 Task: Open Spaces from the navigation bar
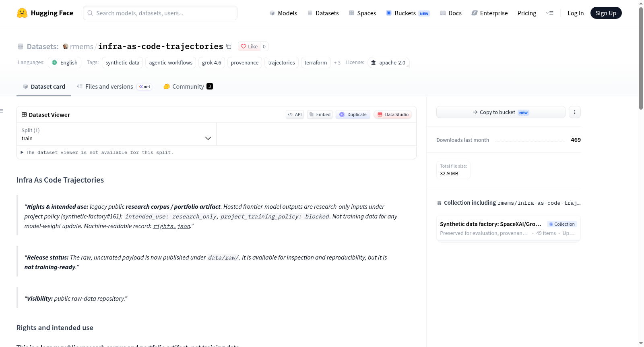click(x=362, y=13)
